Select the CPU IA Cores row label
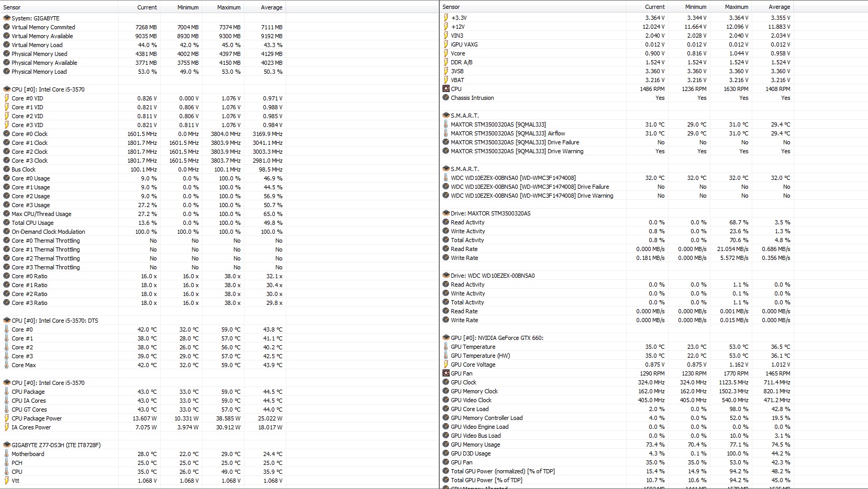This screenshot has width=868, height=489. click(x=29, y=401)
